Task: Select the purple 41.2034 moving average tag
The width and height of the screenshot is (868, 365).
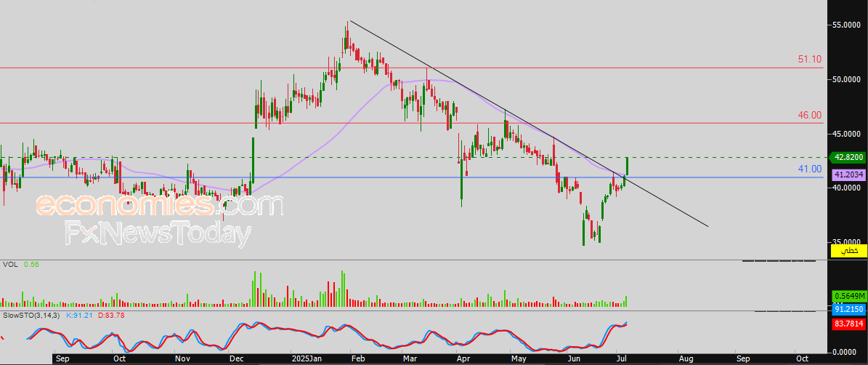Action: pyautogui.click(x=848, y=175)
